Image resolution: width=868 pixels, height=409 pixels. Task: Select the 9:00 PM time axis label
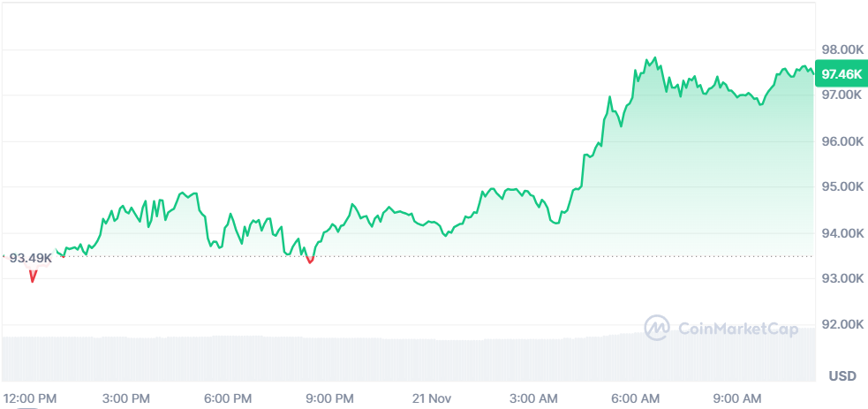tap(330, 398)
